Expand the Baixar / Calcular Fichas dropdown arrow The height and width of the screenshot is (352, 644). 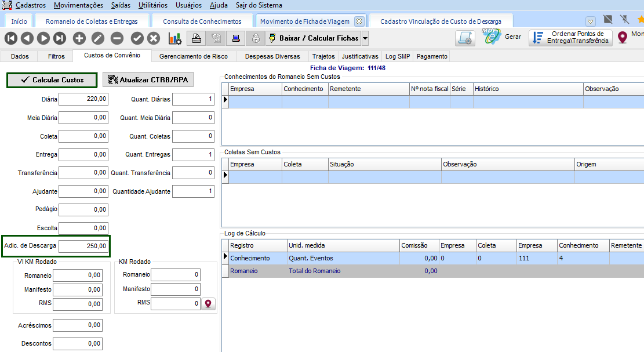(x=365, y=38)
